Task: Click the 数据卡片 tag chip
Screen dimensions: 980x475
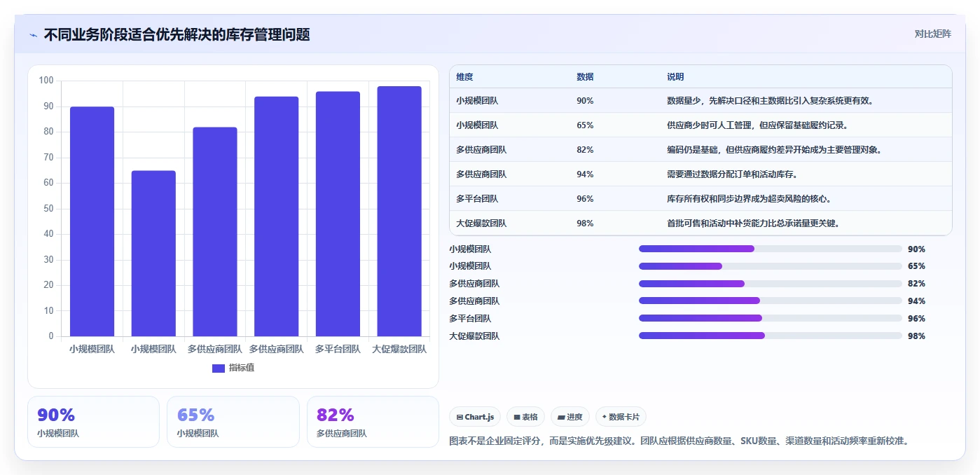Action: (621, 417)
